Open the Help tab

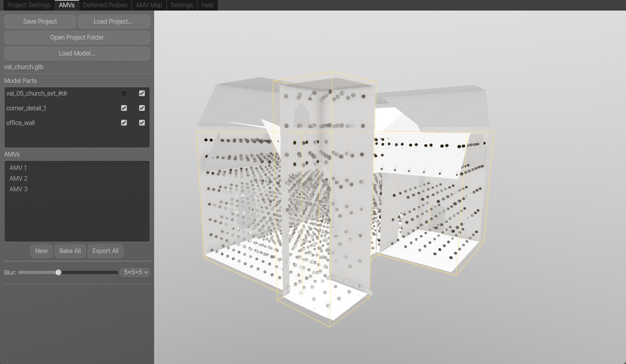point(207,5)
